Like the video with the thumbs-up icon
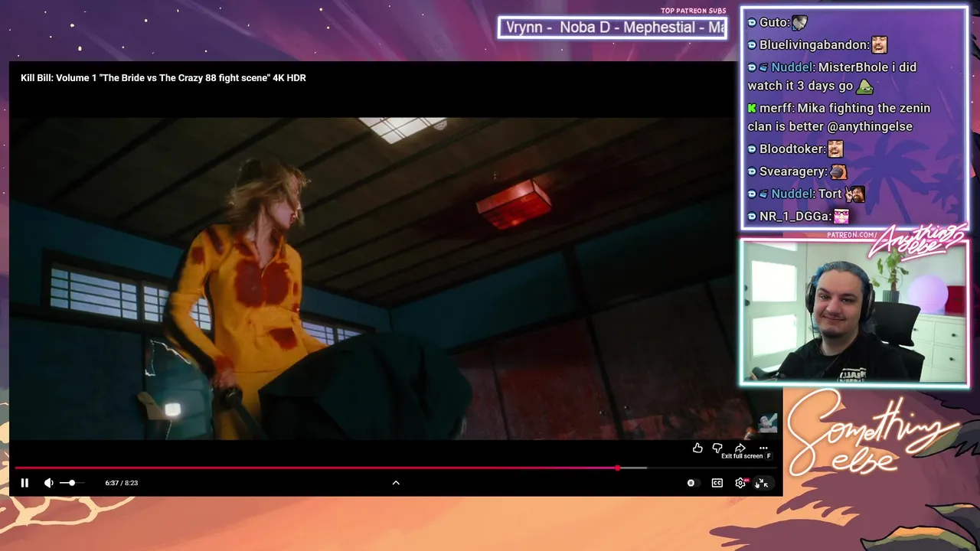 [x=697, y=448]
